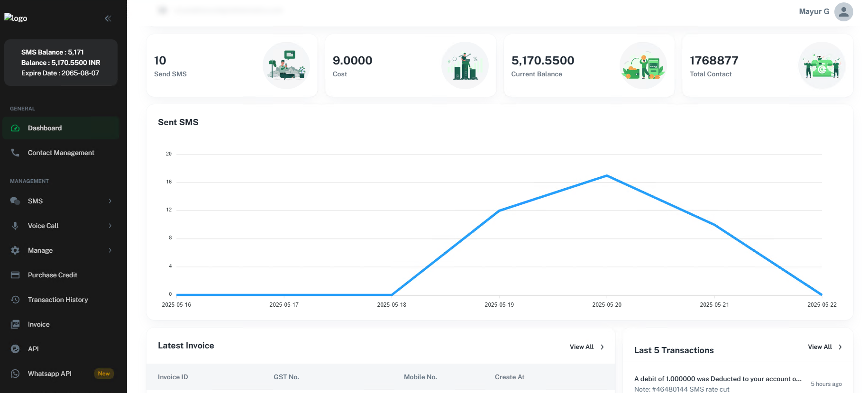868x393 pixels.
Task: Click the Invoice ID column header
Action: 173,377
